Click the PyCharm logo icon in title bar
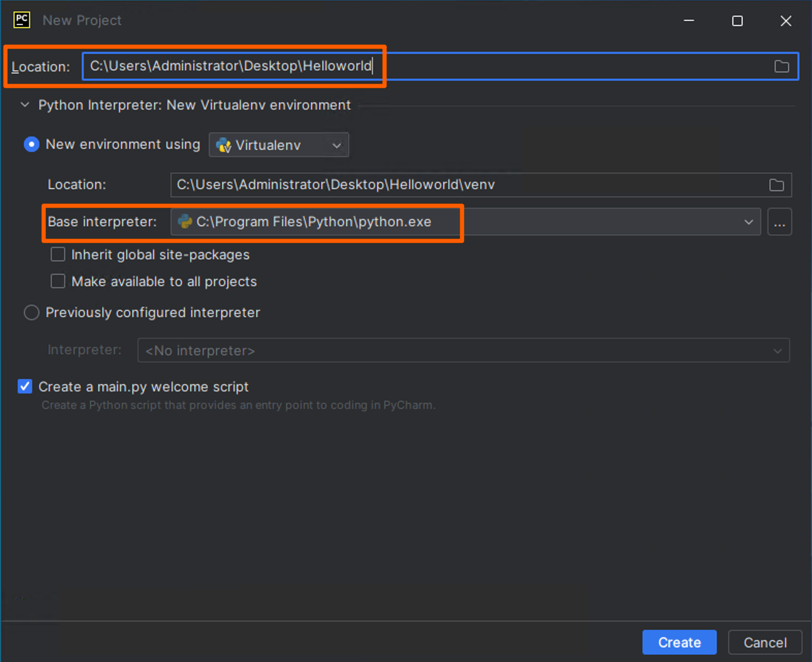 click(x=22, y=20)
